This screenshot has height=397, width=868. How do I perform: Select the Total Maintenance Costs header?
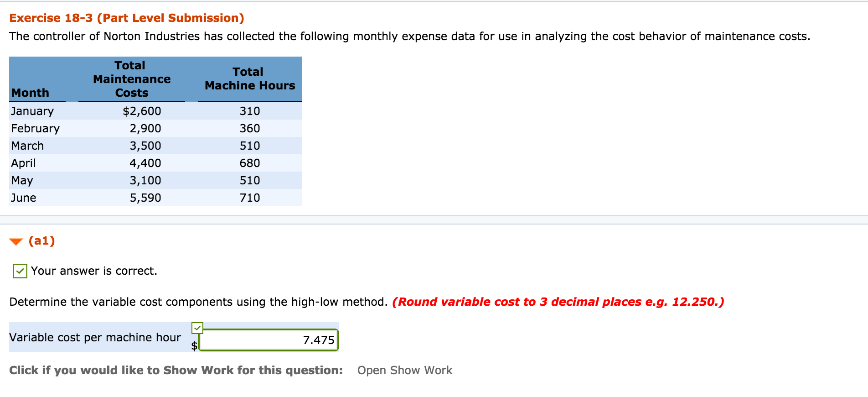pos(132,79)
